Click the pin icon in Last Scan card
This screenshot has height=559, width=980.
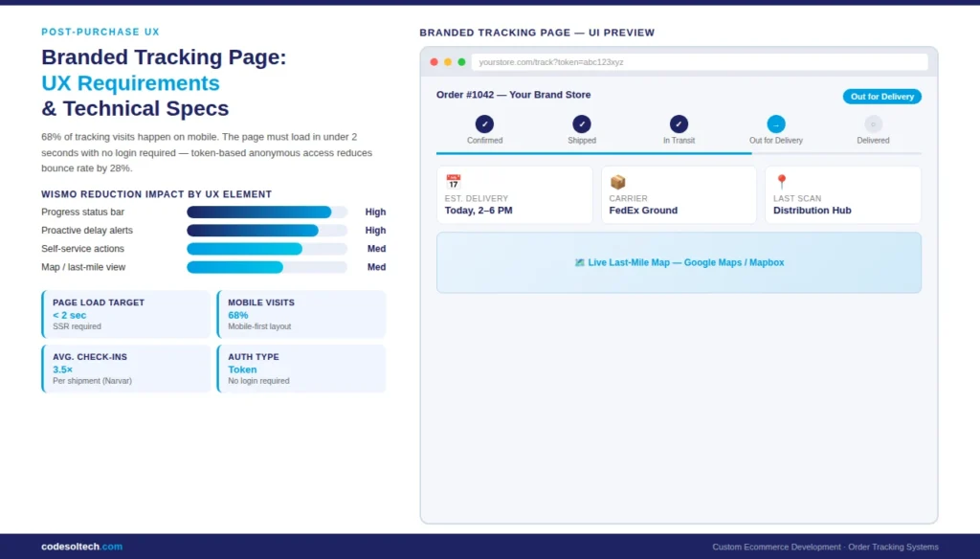(781, 181)
